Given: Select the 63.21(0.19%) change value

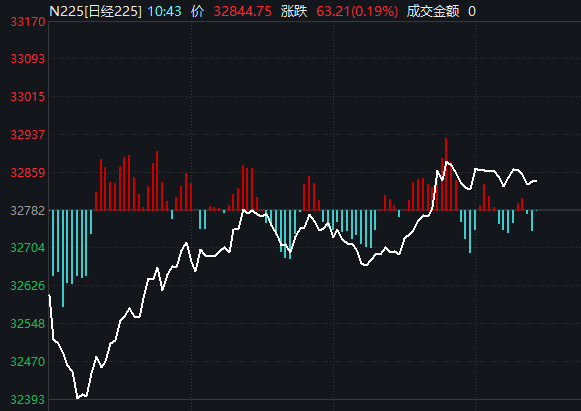Looking at the screenshot, I should [x=357, y=11].
